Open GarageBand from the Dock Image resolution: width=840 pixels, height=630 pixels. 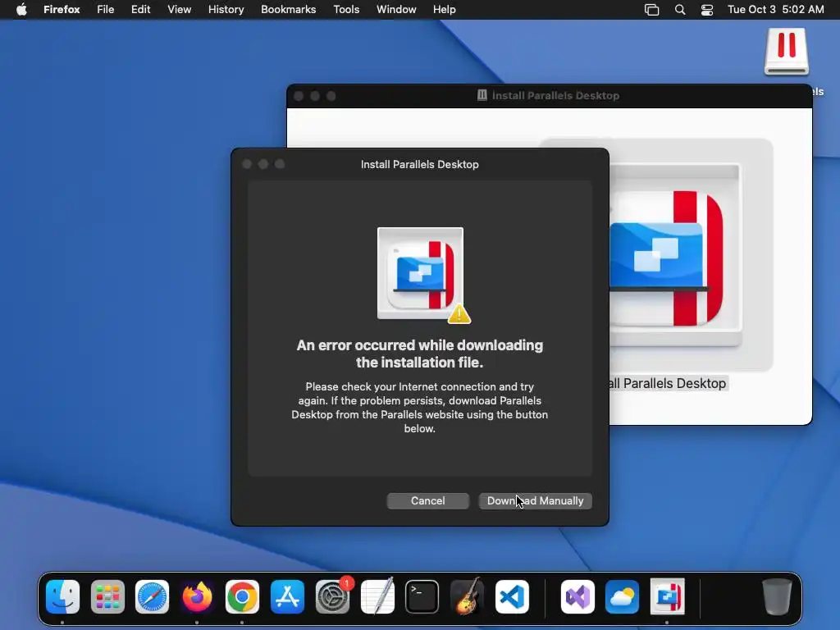[467, 597]
